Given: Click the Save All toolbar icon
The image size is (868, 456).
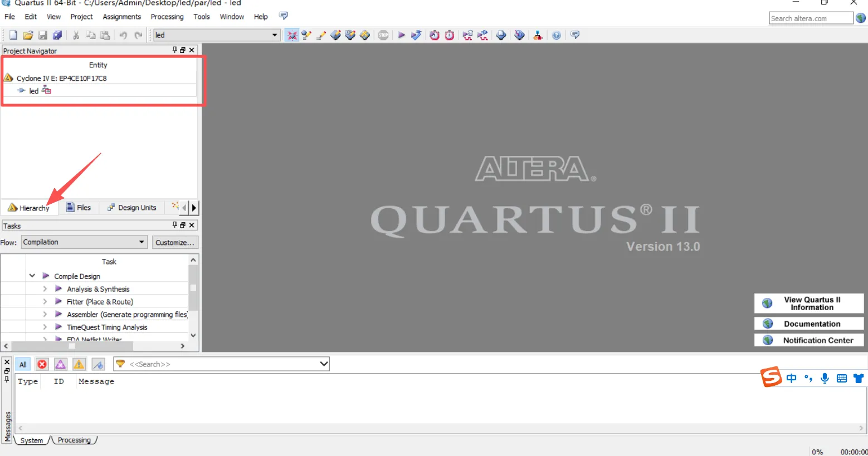Looking at the screenshot, I should (x=57, y=35).
